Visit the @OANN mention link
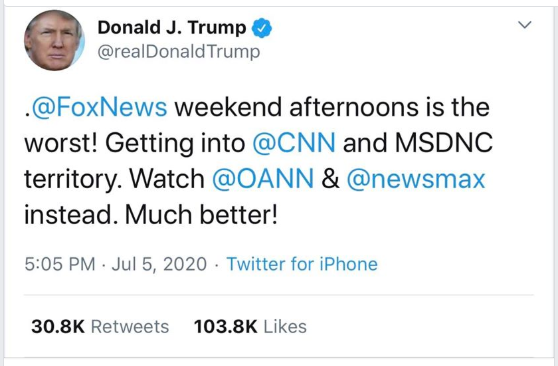Viewport: 558px width, 366px height. [263, 178]
